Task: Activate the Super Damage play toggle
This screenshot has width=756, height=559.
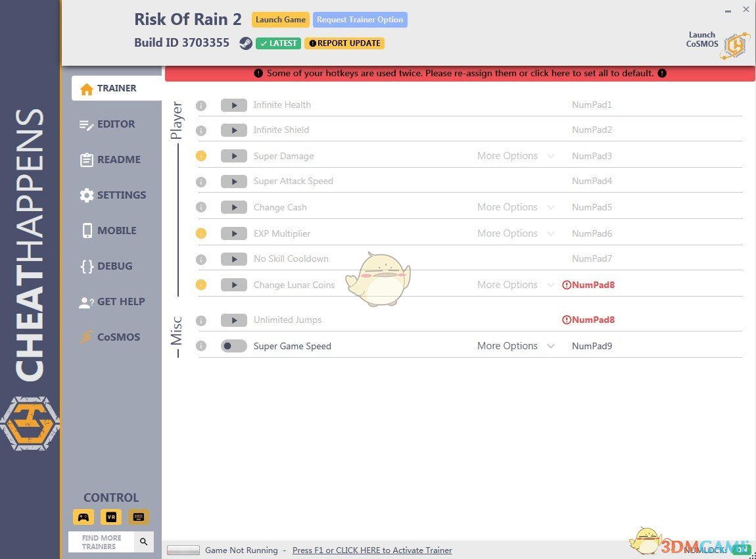Action: pyautogui.click(x=234, y=156)
